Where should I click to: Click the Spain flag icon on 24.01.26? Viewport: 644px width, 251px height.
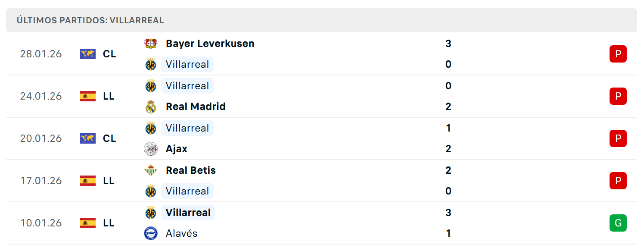pyautogui.click(x=88, y=96)
